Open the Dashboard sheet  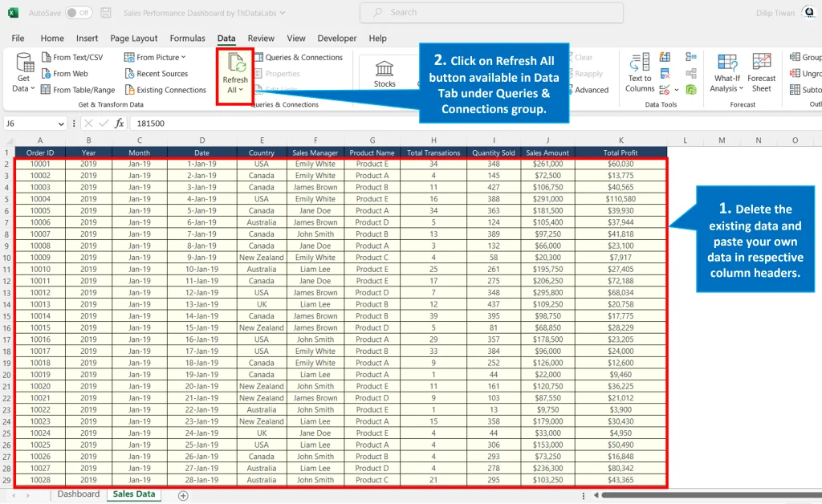[x=79, y=494]
